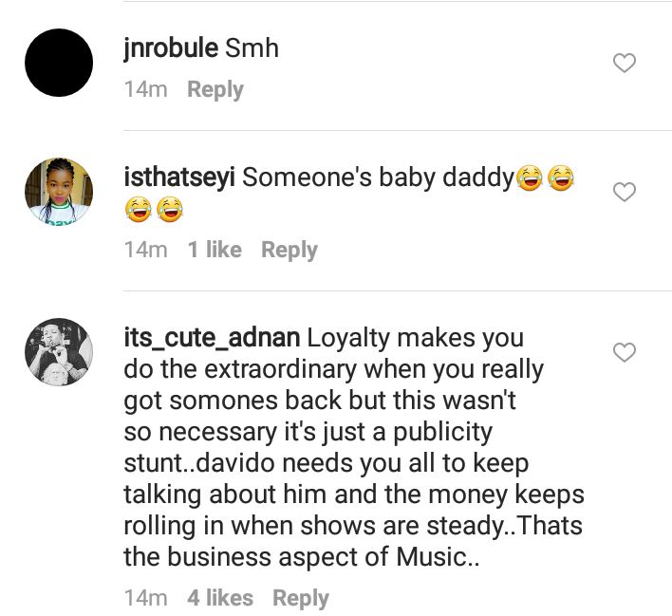
Task: Select the 'Loyalty makes you' comment text
Action: pyautogui.click(x=354, y=447)
